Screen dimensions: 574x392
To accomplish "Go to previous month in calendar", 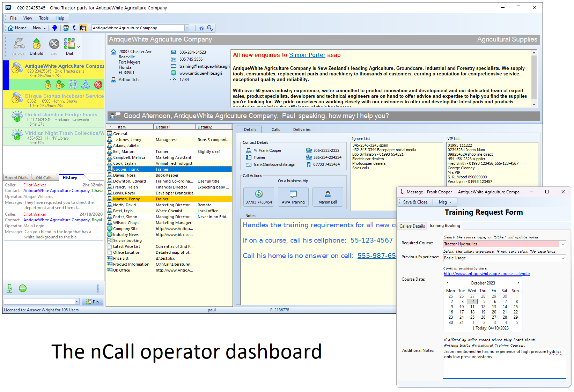I will [448, 283].
